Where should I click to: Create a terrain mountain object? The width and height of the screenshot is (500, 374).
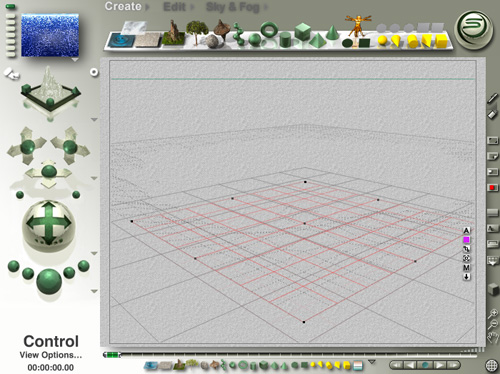tap(173, 33)
